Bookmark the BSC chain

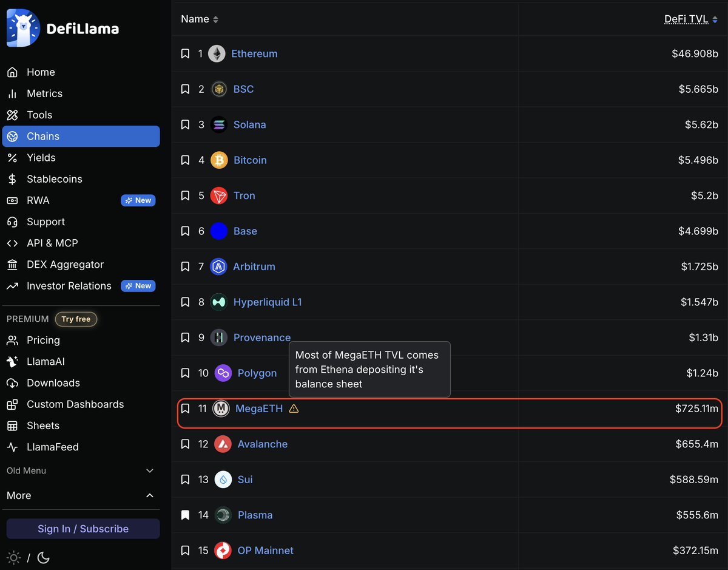click(186, 89)
